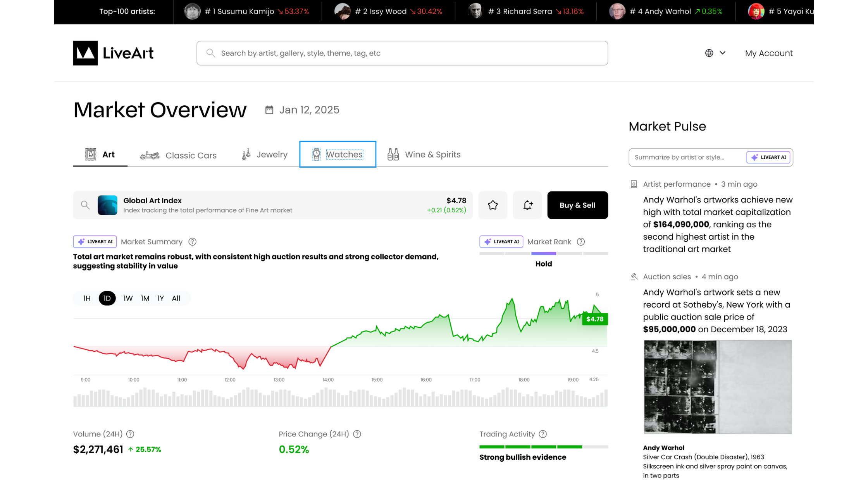Open # 4 Andy Warhol ticker entry
The image size is (868, 488).
pyautogui.click(x=666, y=12)
